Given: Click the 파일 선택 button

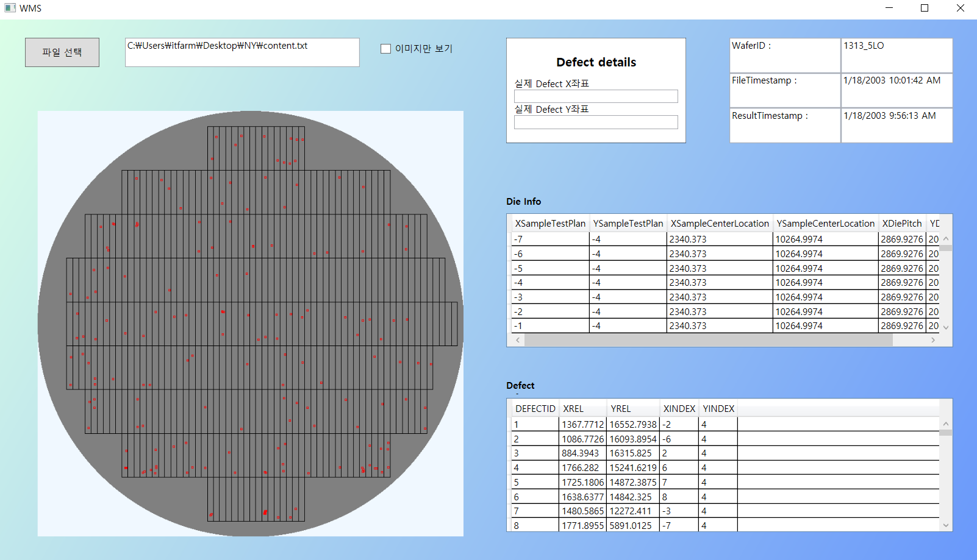Looking at the screenshot, I should (62, 52).
